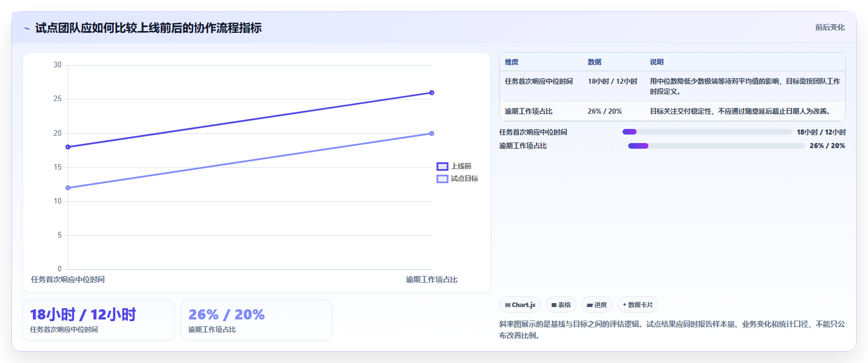Click the 进度 tag
This screenshot has height=363, width=868.
(x=596, y=305)
